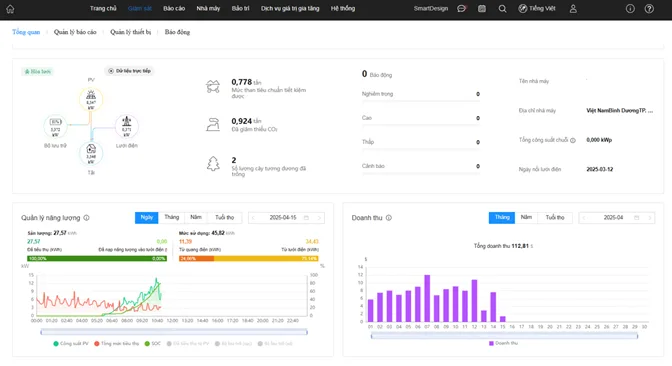Open Nhà máy menu
The width and height of the screenshot is (672, 366).
click(x=208, y=9)
